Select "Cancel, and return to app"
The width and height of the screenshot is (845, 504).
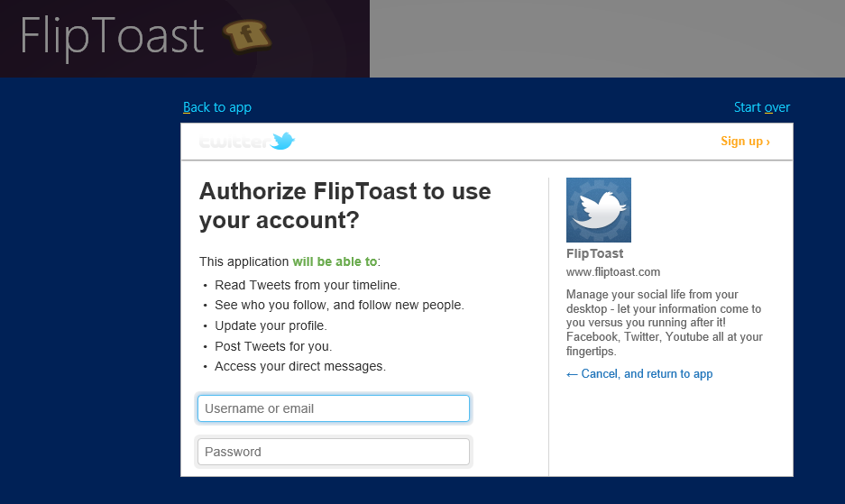[639, 374]
